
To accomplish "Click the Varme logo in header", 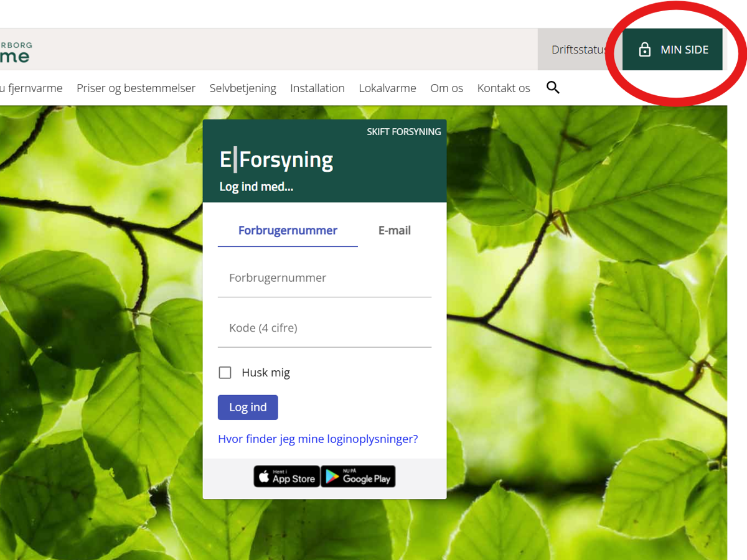I will click(x=15, y=53).
